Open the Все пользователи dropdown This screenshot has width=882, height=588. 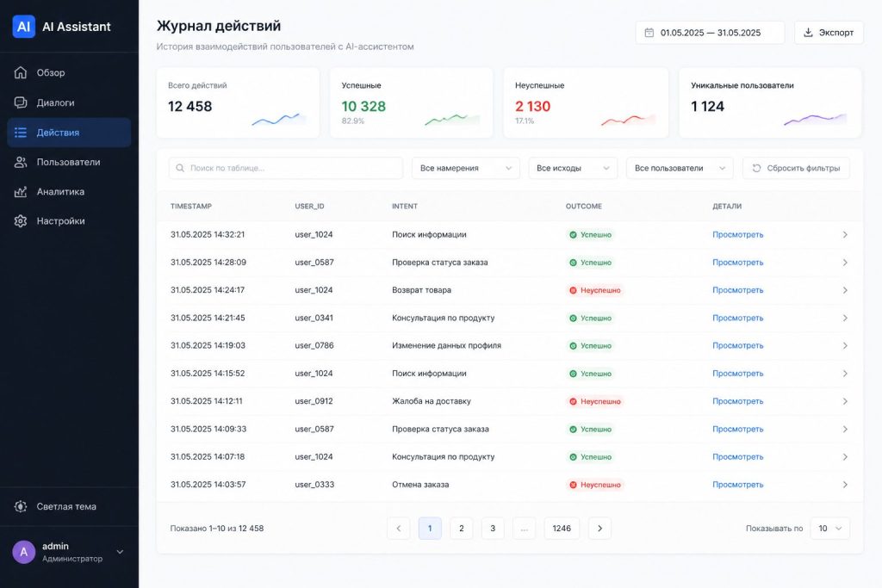tap(680, 168)
